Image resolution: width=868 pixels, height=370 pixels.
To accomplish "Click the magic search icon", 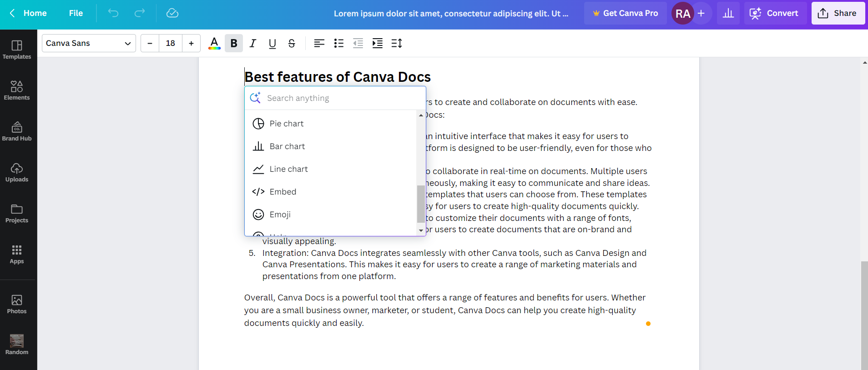I will 255,98.
